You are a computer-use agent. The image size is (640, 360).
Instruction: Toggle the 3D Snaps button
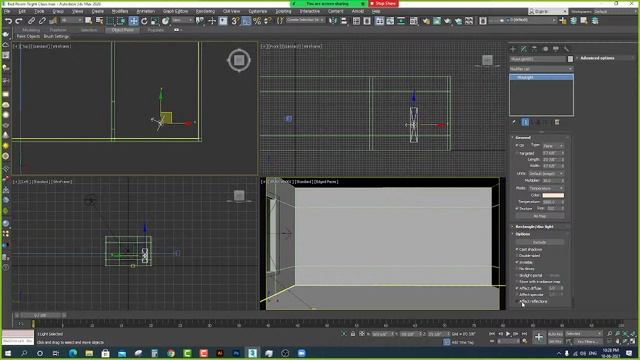coord(235,21)
